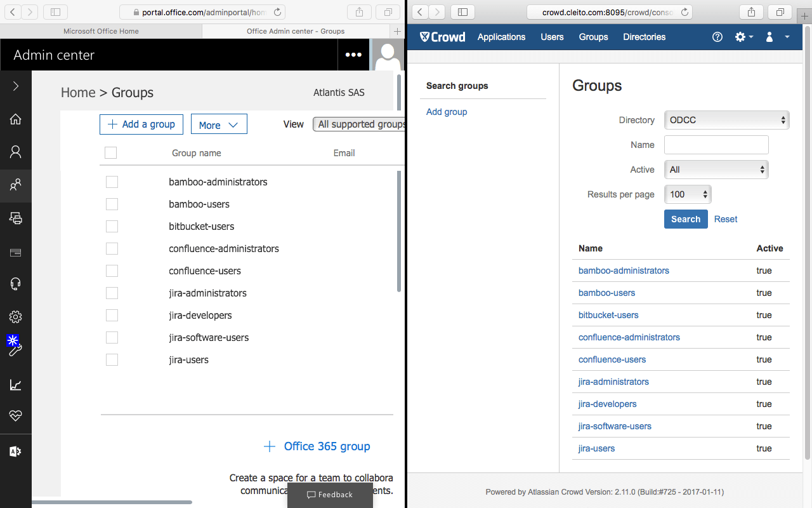Select all groups header checkbox
Viewport: 812px width, 508px height.
point(110,152)
